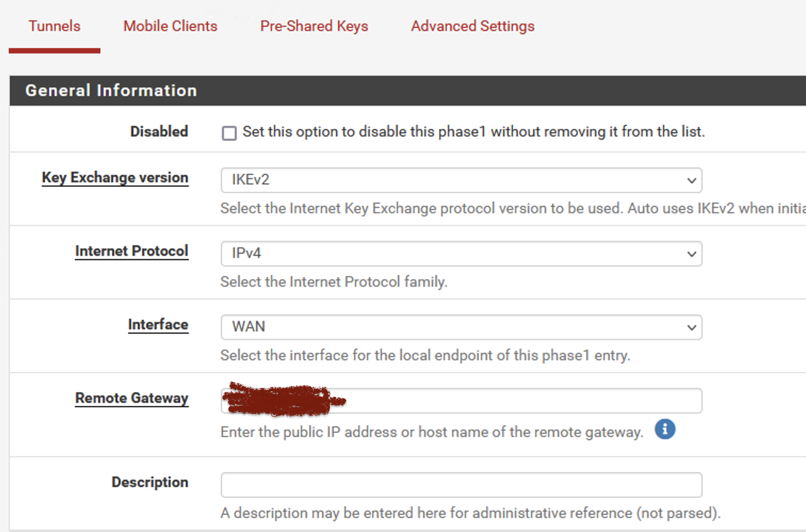Focus the Description text field
The width and height of the screenshot is (806, 532).
point(461,485)
